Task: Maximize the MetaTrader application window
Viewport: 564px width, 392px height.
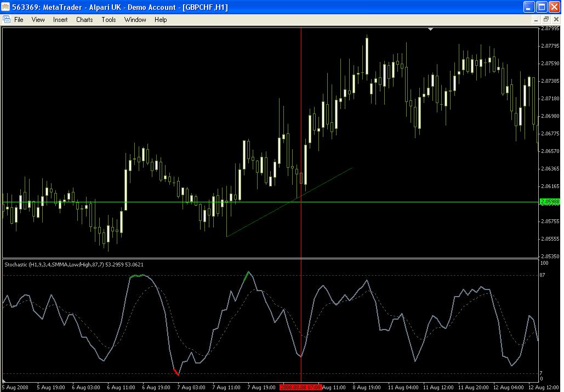Action: click(x=542, y=7)
